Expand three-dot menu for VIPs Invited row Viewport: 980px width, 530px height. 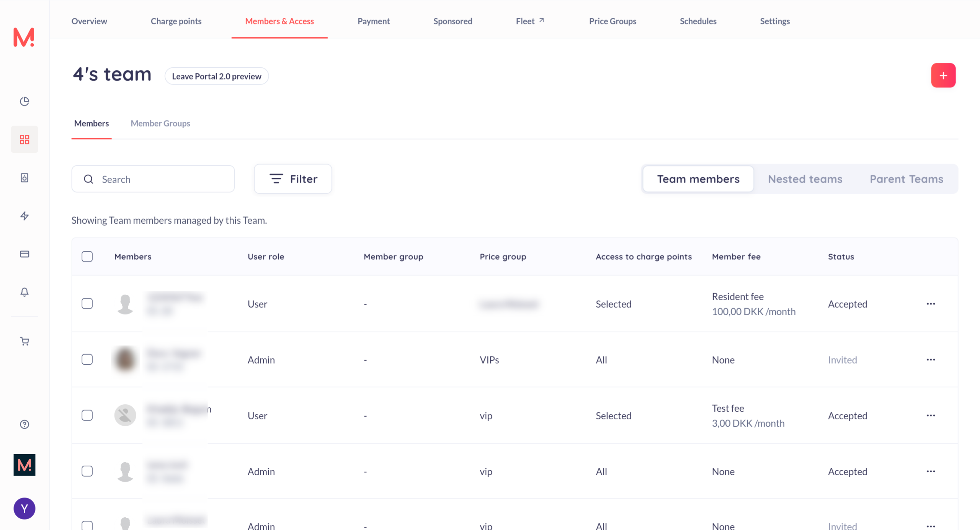[931, 360]
